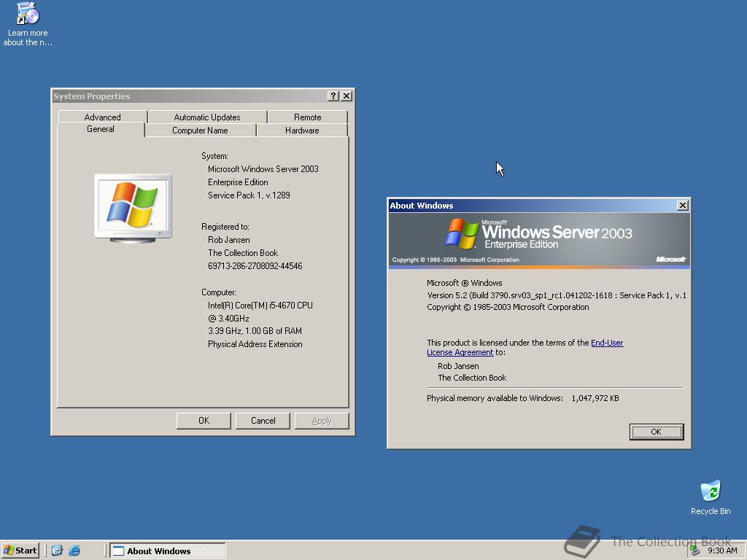This screenshot has width=747, height=560.
Task: Click the System Properties help question-mark button
Action: (x=333, y=96)
